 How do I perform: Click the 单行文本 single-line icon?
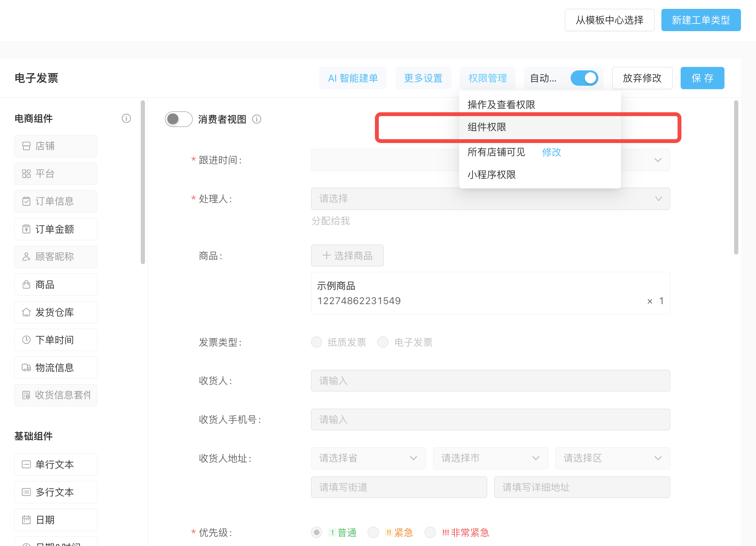(x=26, y=464)
